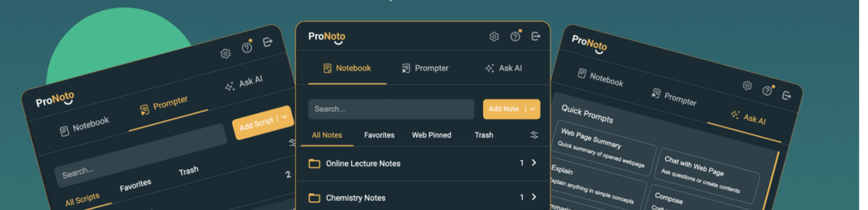The image size is (868, 210).
Task: Open filter options icon beside Trash in center panel
Action: (x=534, y=135)
